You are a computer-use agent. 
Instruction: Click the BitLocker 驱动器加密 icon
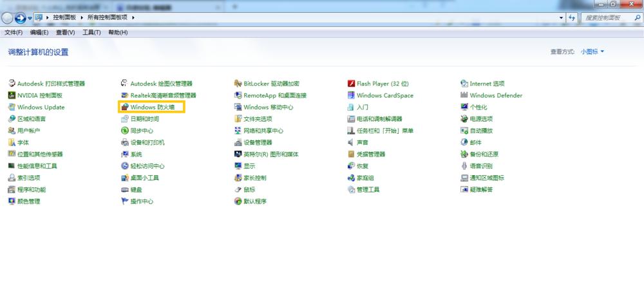point(238,83)
